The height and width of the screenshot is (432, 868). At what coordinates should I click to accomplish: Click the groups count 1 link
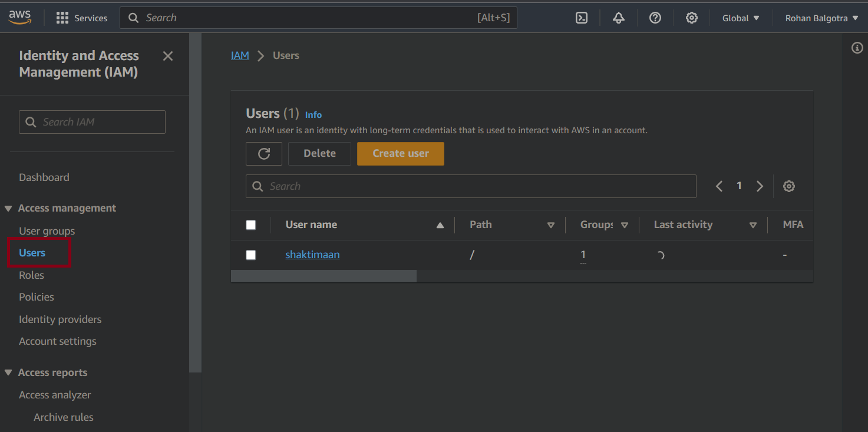(583, 255)
